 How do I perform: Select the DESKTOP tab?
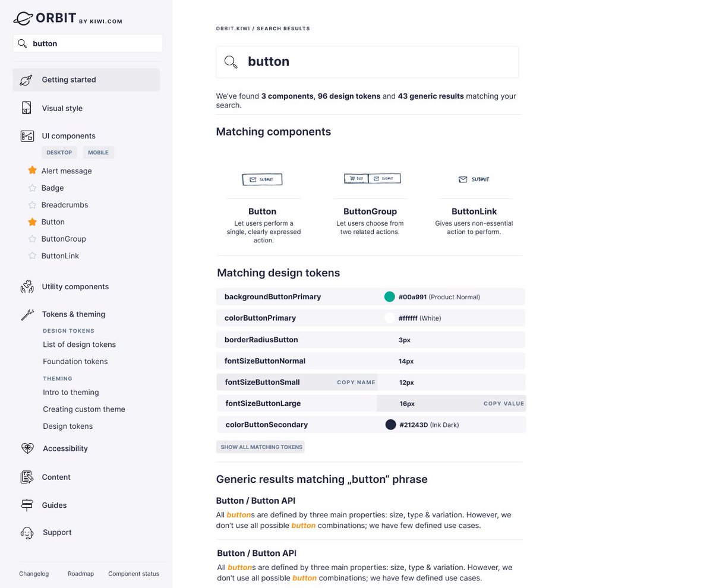coord(59,152)
